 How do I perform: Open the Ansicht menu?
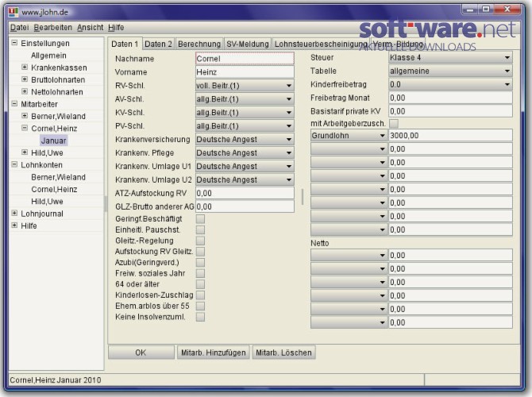point(90,28)
